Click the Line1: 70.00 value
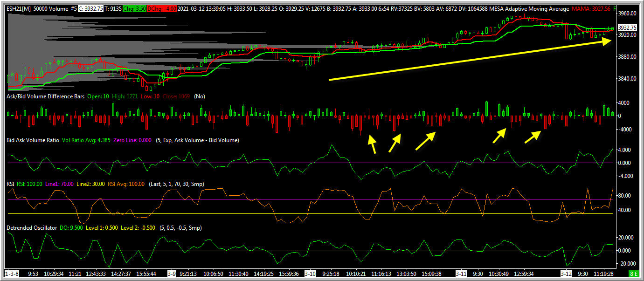 tap(59, 184)
